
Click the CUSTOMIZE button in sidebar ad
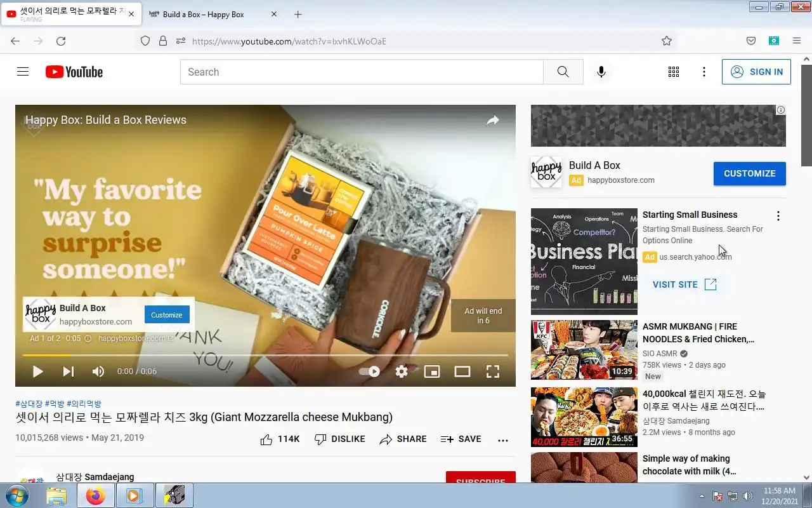pyautogui.click(x=749, y=173)
